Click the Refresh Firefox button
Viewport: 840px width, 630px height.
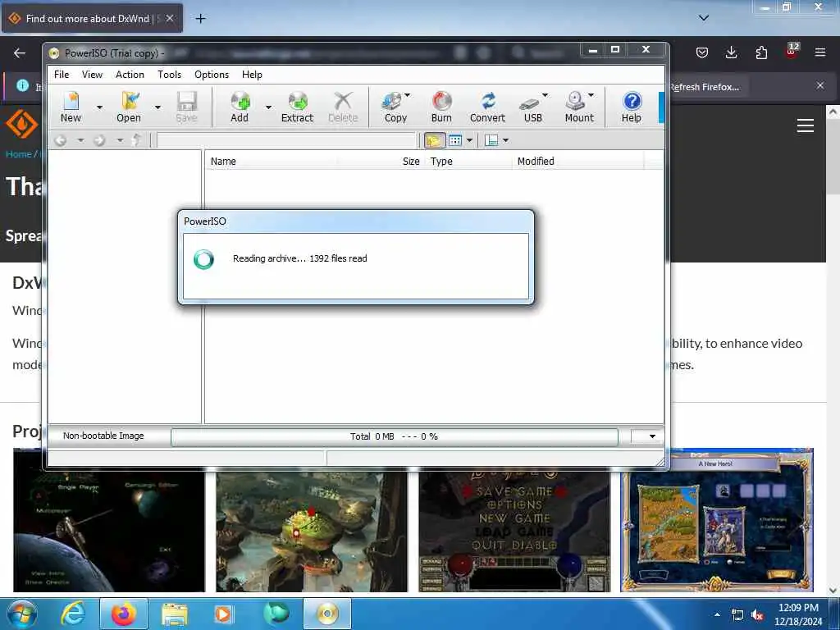point(707,87)
